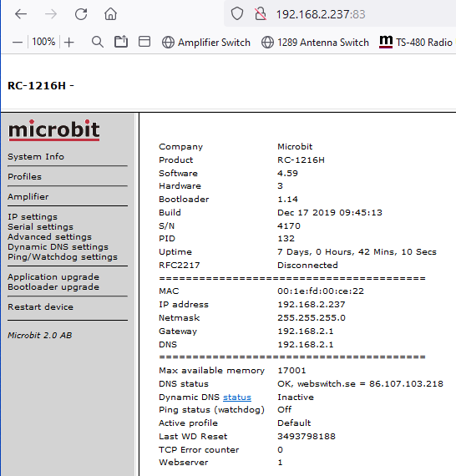Reload the current page
Viewport: 456px width, 476px height.
coord(81,14)
